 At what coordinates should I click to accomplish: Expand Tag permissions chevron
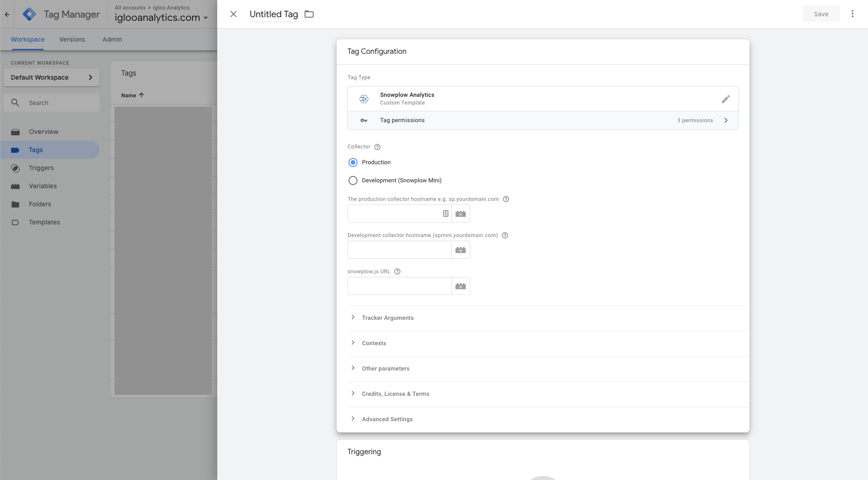coord(726,120)
